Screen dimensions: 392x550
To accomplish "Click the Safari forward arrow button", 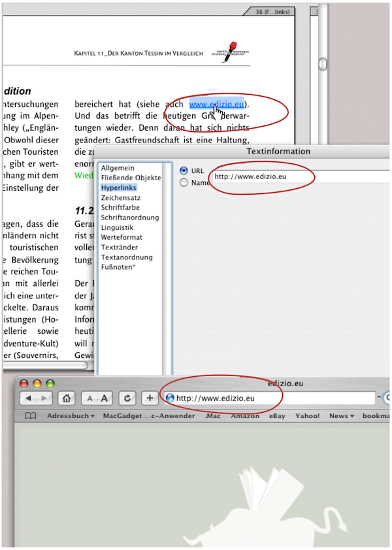I will click(43, 398).
